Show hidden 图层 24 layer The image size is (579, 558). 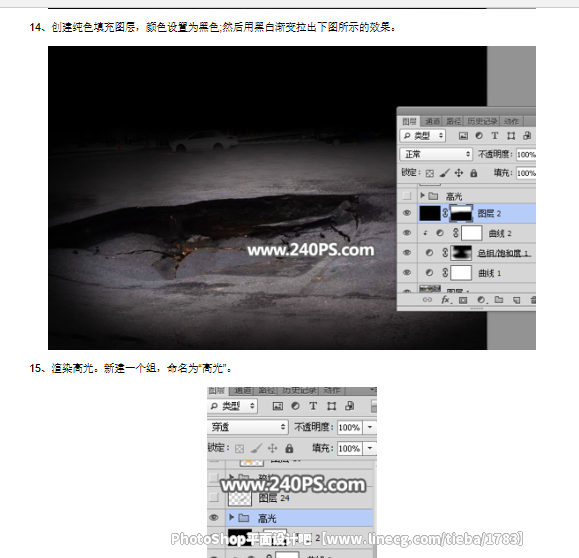[214, 498]
